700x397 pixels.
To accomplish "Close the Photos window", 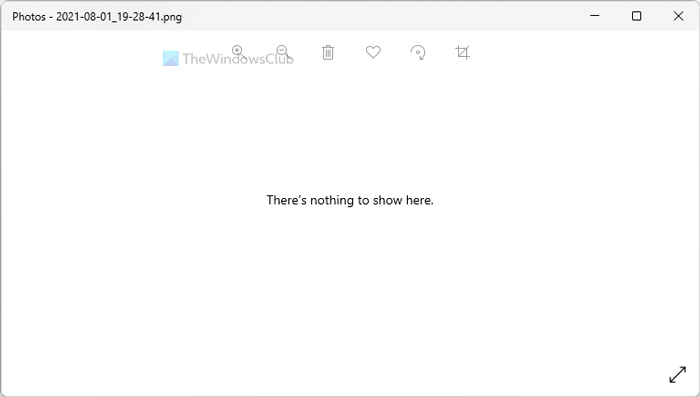I will coord(678,16).
